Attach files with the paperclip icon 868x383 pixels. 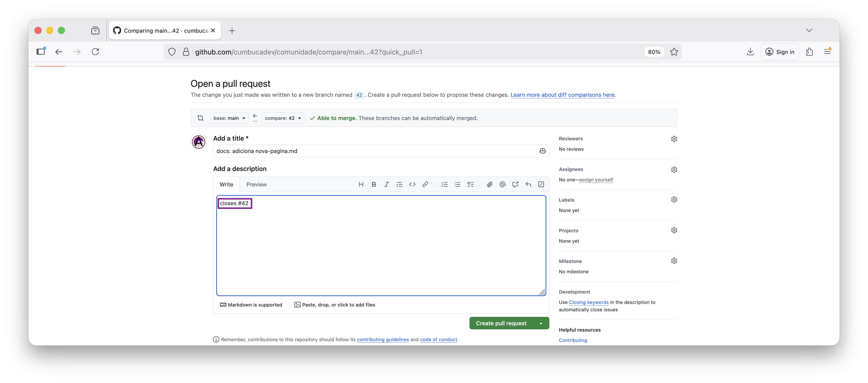coord(490,184)
